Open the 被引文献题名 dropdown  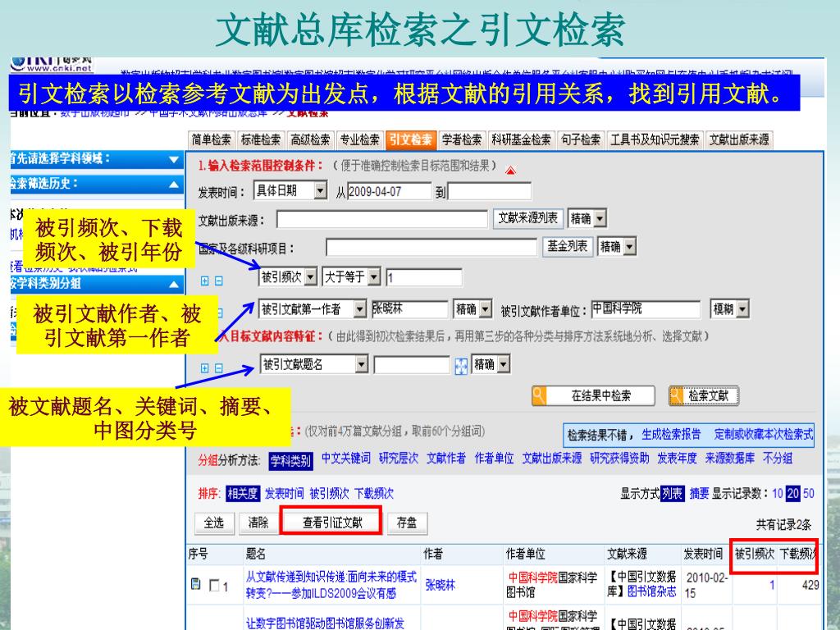pyautogui.click(x=314, y=364)
